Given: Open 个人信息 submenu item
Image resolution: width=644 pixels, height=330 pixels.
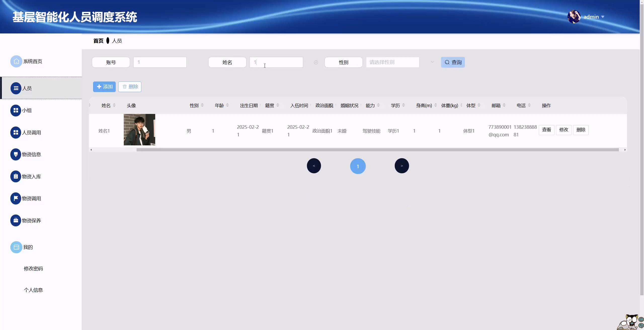Looking at the screenshot, I should point(33,290).
